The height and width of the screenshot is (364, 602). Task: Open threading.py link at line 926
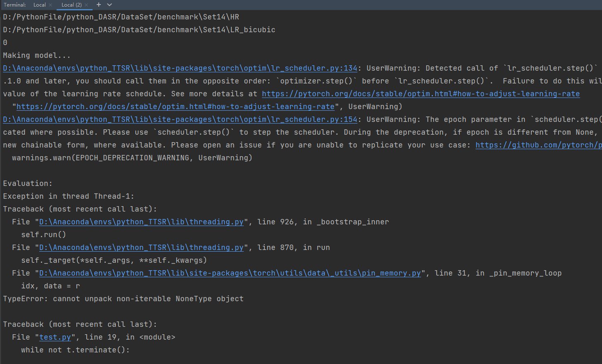click(x=141, y=222)
